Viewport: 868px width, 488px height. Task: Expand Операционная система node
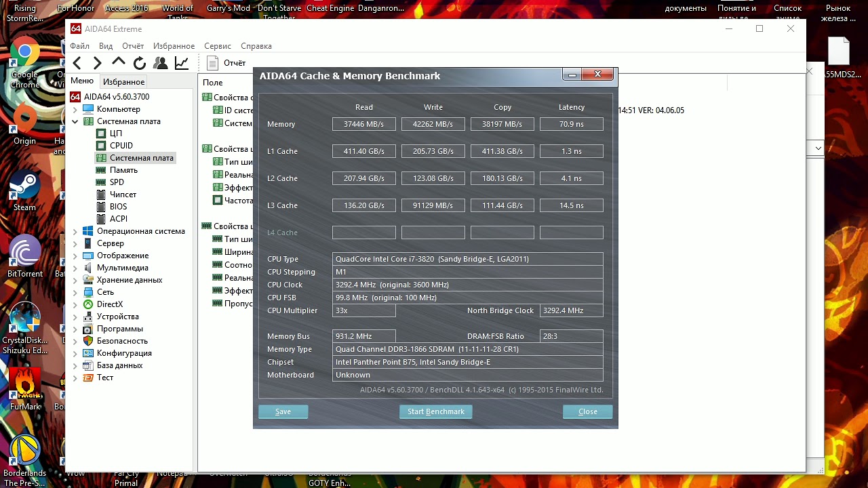[75, 231]
